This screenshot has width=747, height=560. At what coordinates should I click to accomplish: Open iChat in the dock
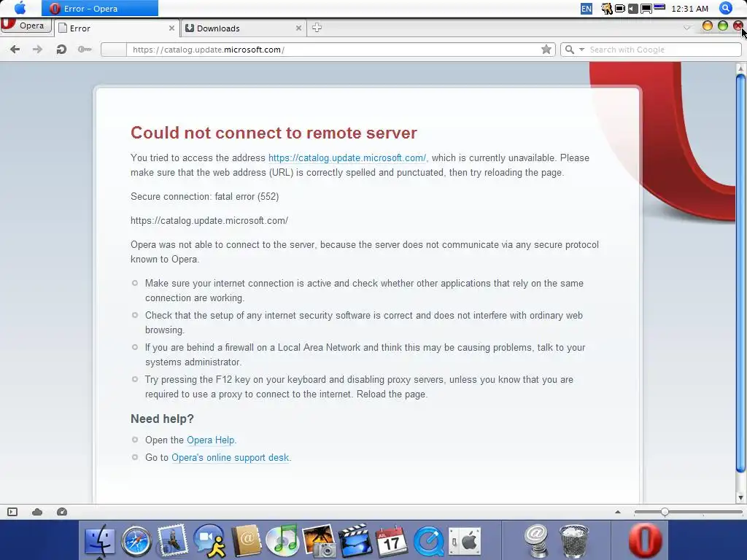coord(209,540)
